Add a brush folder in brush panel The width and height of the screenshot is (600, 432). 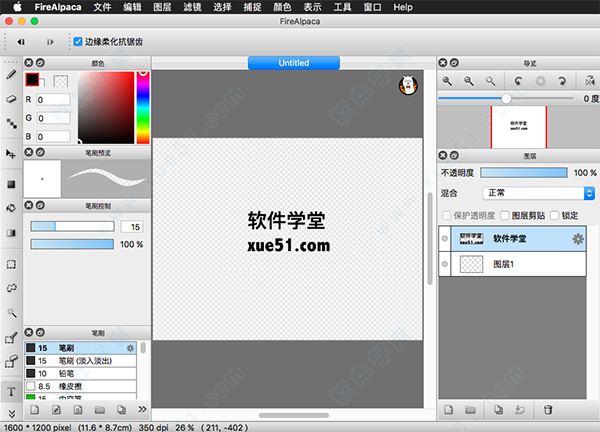99,410
